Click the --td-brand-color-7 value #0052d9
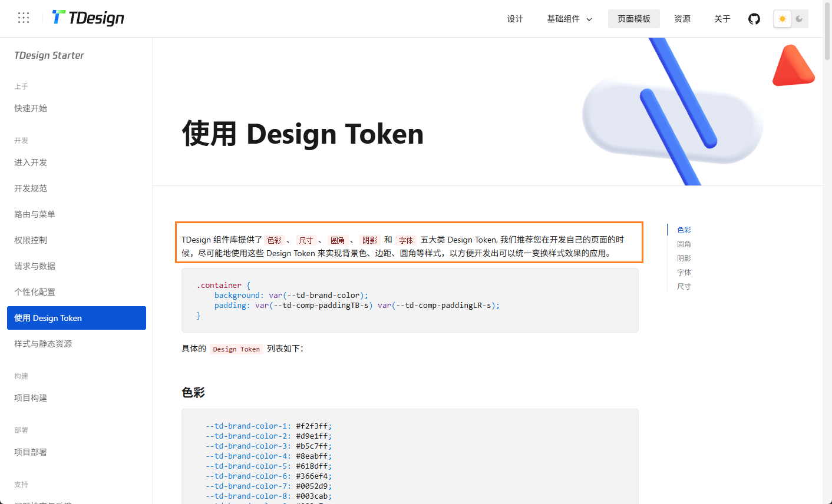Screen dimensions: 832x504 312,486
